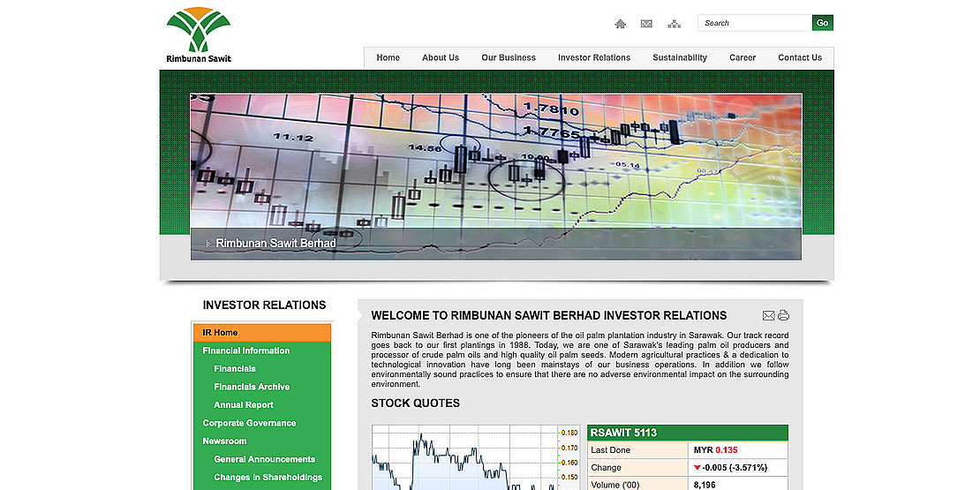The image size is (980, 490).
Task: Open the Contact Us menu item
Action: coord(800,57)
